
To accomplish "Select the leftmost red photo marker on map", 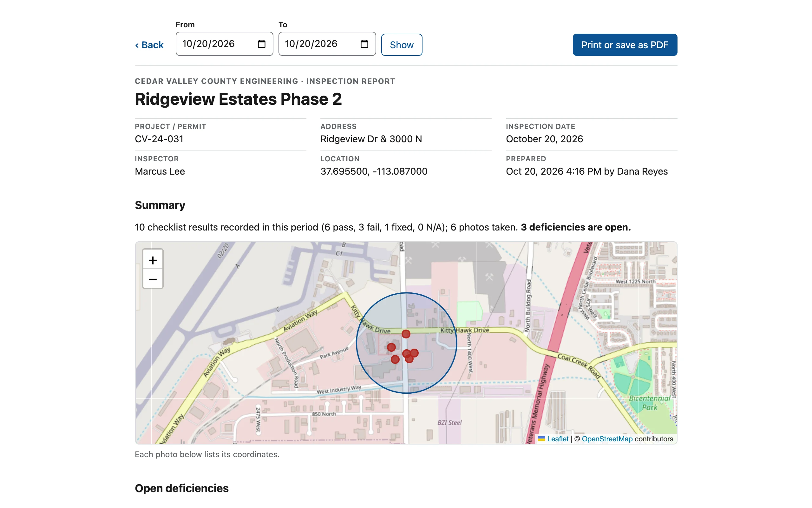I will point(391,347).
